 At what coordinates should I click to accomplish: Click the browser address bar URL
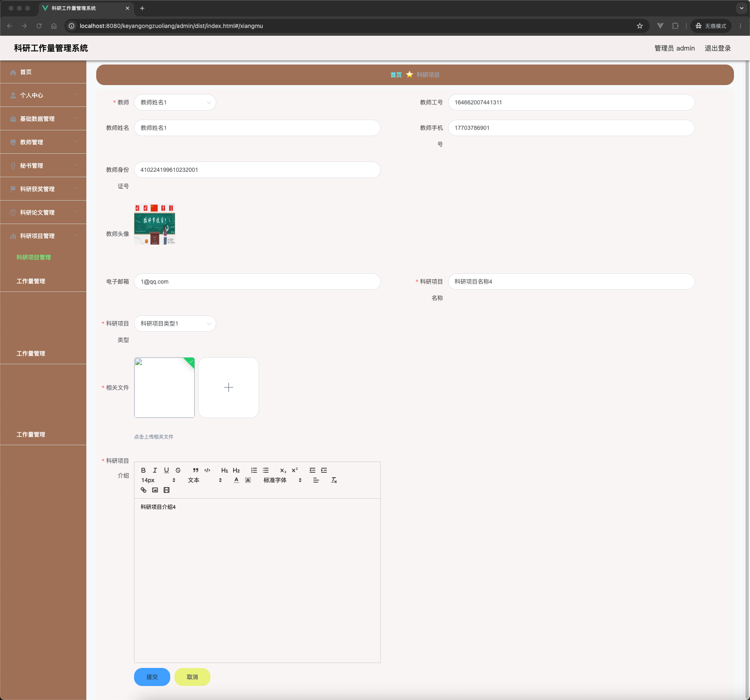pyautogui.click(x=171, y=26)
